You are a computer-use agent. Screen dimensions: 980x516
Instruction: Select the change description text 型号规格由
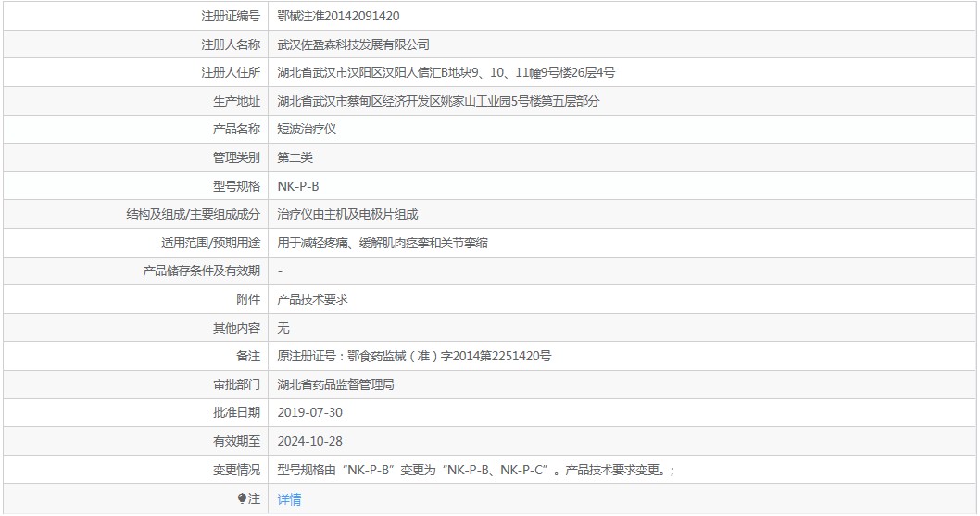[476, 470]
